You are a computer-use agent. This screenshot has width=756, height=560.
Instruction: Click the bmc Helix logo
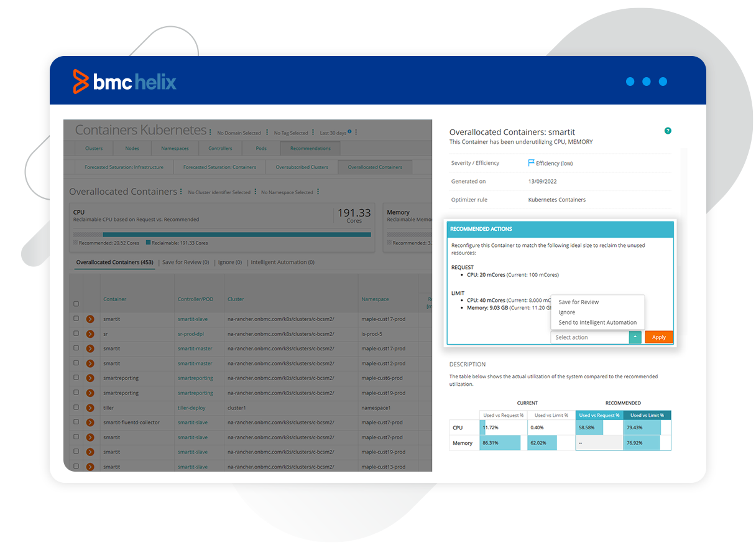123,82
